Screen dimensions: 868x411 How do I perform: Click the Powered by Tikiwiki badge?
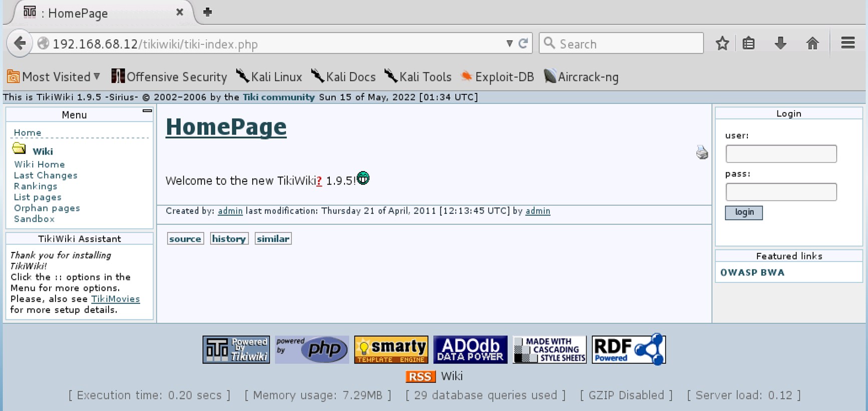click(236, 349)
